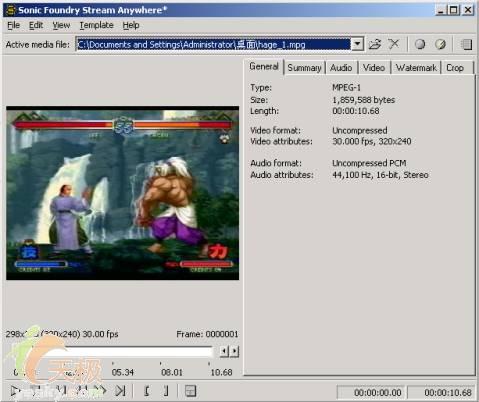Viewport: 479px width, 402px height.
Task: Switch to the General tab
Action: (x=264, y=67)
